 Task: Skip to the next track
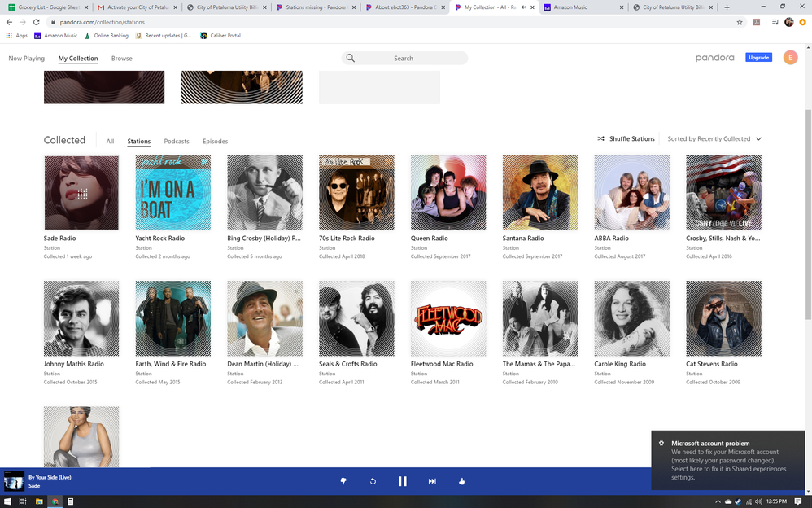pos(432,481)
